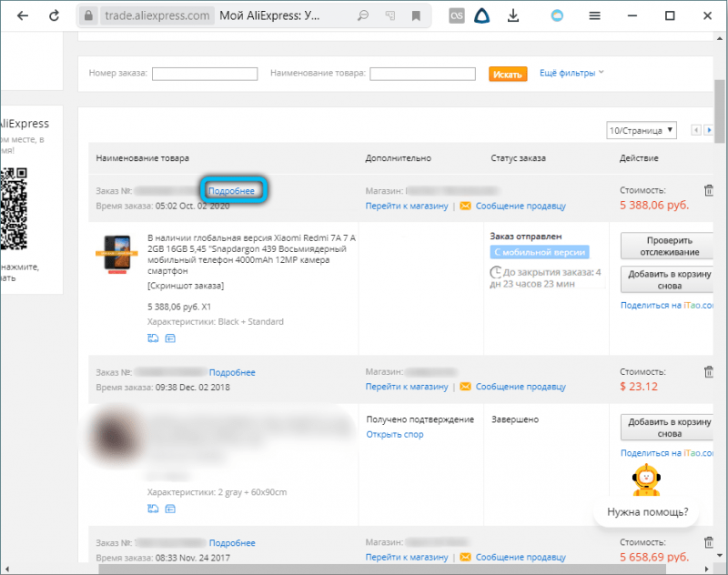
Task: Click Перейти к магазину for 2018 order
Action: [x=407, y=387]
